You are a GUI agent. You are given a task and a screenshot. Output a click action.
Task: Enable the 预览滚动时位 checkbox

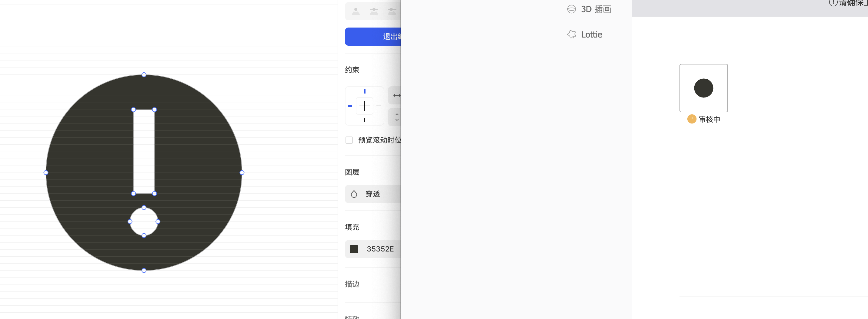(349, 140)
